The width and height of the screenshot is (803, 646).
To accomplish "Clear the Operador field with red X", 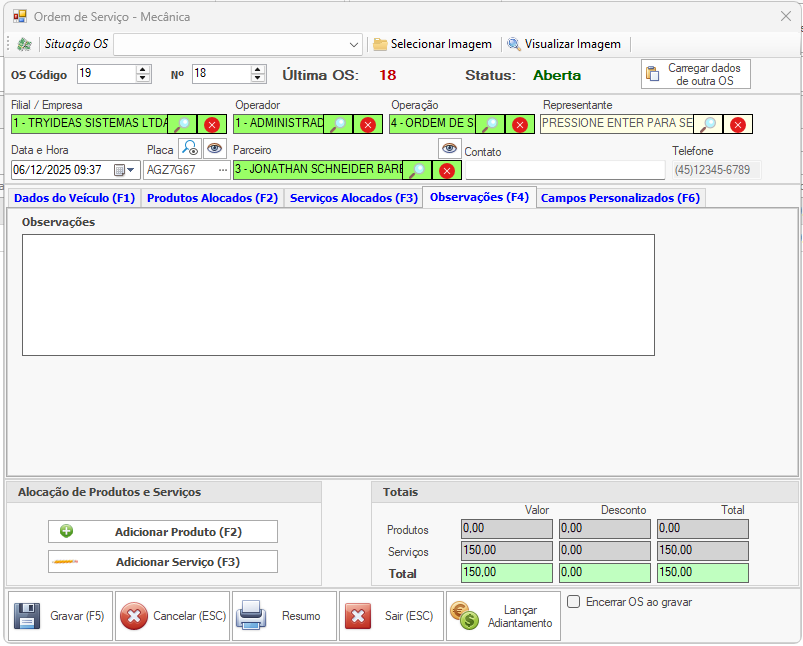I will point(368,124).
